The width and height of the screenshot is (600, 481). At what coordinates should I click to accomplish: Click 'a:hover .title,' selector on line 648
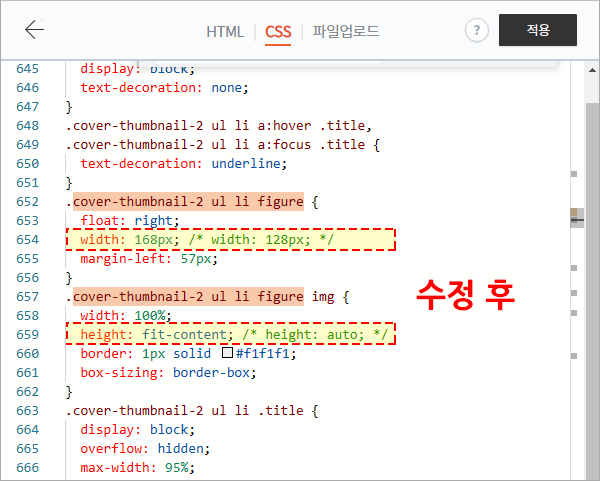tap(315, 126)
